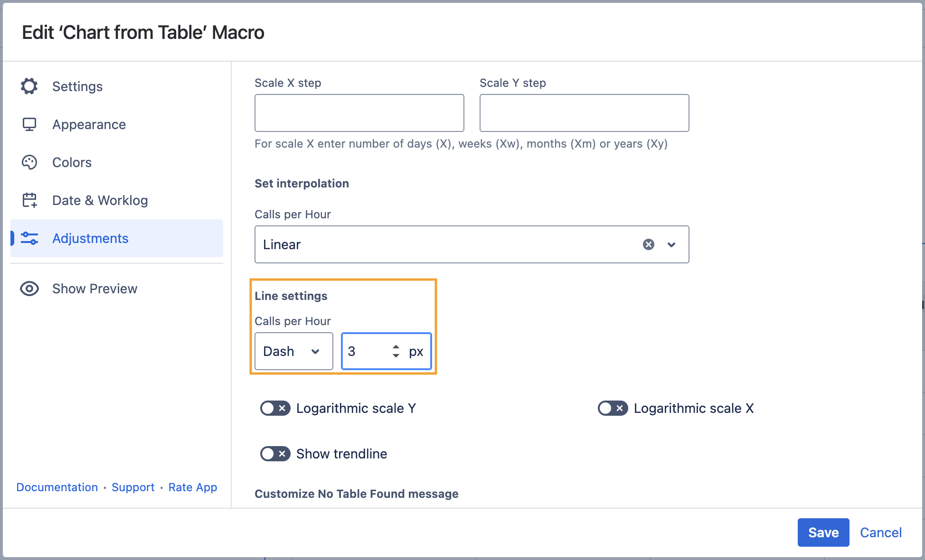Image resolution: width=925 pixels, height=560 pixels.
Task: Click the Scale Y step input field
Action: click(584, 113)
